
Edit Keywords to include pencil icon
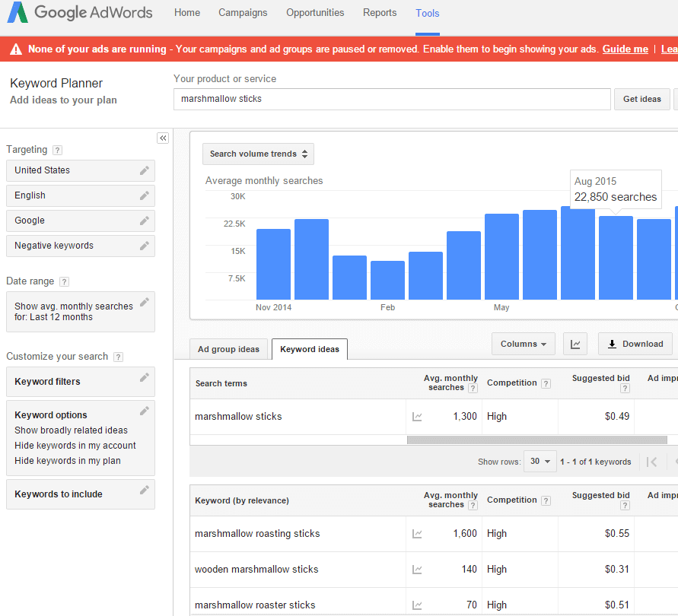(x=145, y=490)
